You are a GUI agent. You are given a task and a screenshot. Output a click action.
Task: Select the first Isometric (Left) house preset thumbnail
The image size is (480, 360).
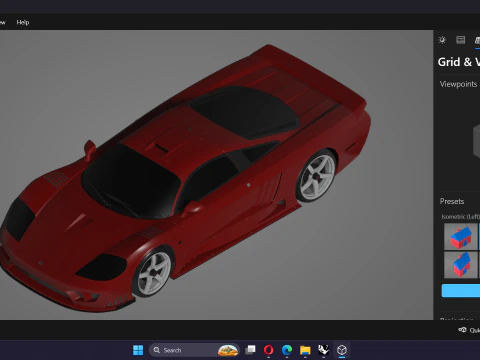pyautogui.click(x=461, y=236)
